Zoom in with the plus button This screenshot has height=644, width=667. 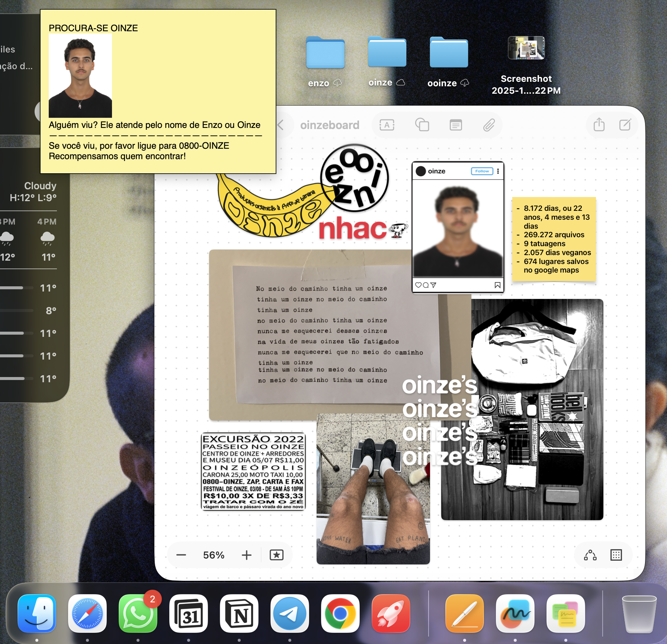(x=246, y=555)
